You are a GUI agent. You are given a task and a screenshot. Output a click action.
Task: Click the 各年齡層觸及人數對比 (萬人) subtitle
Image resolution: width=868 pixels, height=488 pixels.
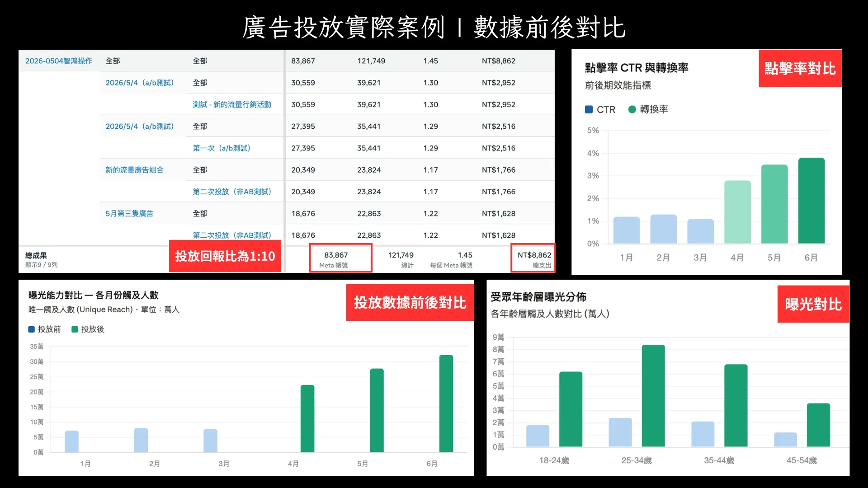[x=550, y=314]
